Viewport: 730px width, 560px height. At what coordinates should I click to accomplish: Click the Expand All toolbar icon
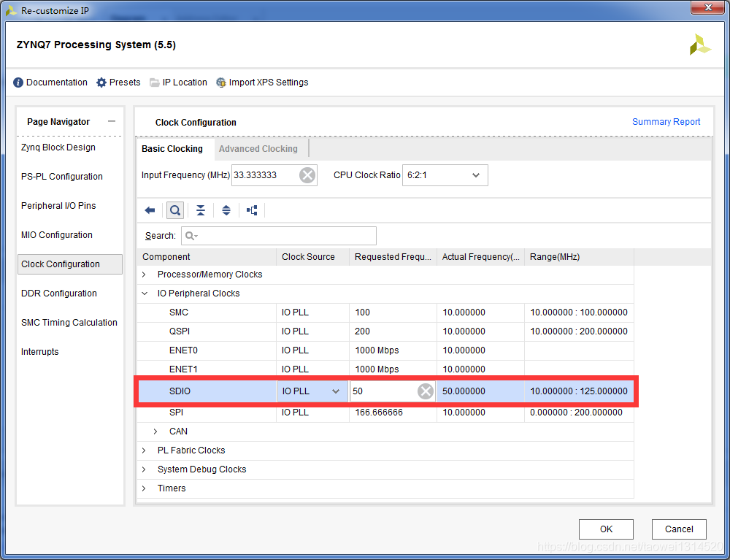pyautogui.click(x=226, y=210)
